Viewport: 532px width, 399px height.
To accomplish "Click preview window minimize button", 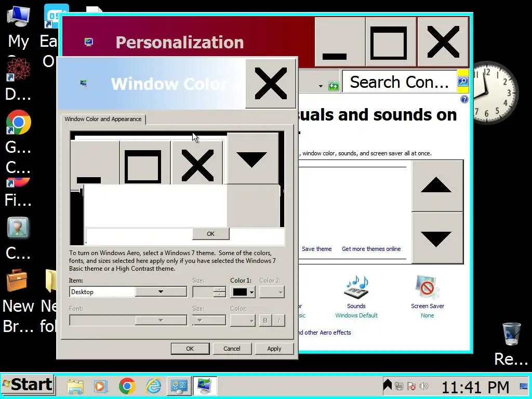I will (95, 165).
